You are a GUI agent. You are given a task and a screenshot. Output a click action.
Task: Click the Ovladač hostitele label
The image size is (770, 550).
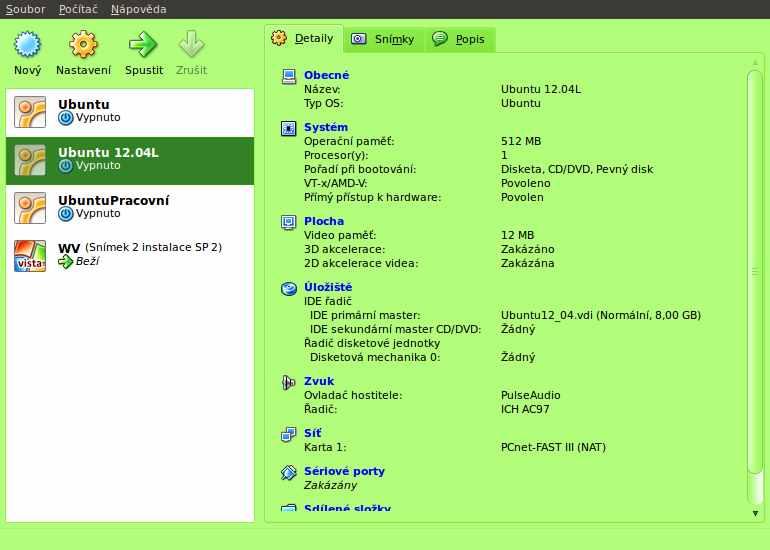[353, 395]
